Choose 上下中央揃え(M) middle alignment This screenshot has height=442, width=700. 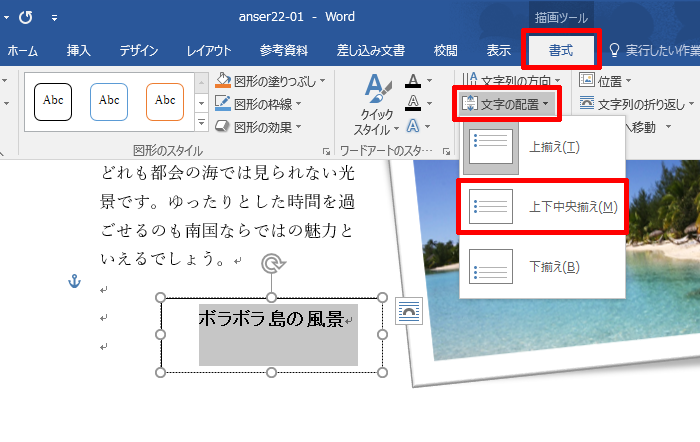tap(542, 206)
